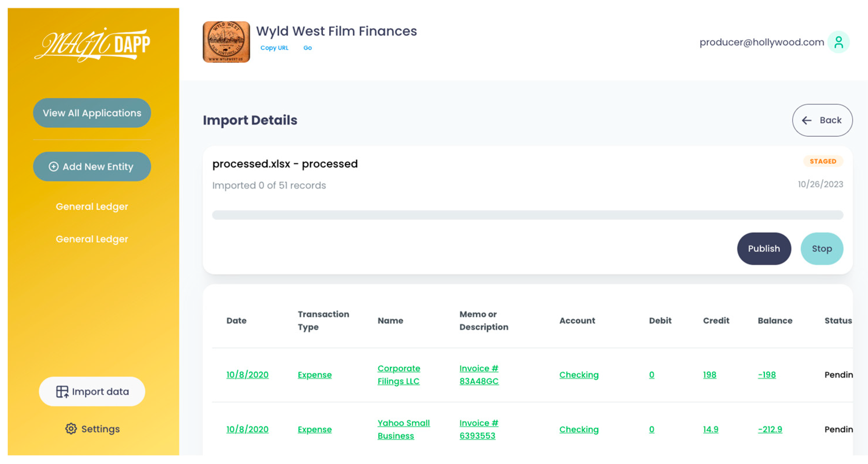Open the Corporate Filings LLC name link
The image size is (868, 464).
tap(399, 375)
